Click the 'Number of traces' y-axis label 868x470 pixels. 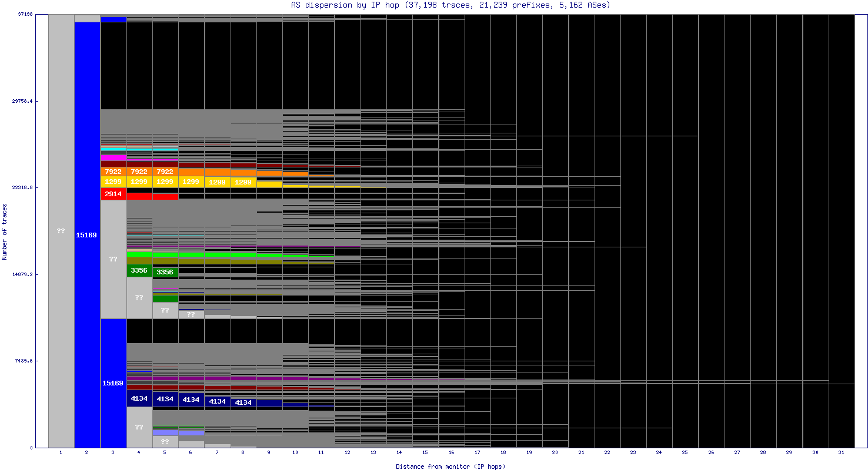[x=5, y=231]
